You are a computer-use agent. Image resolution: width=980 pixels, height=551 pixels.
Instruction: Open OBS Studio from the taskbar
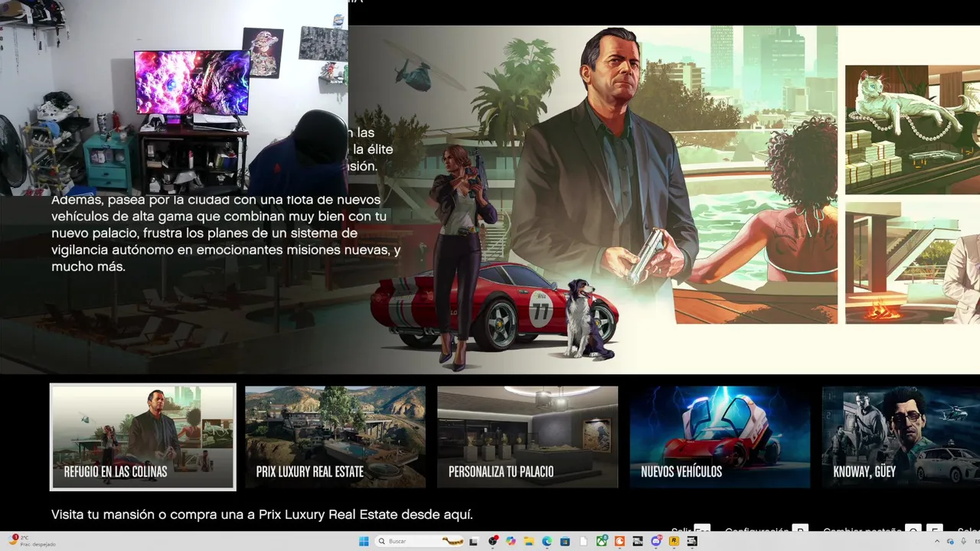pos(493,541)
